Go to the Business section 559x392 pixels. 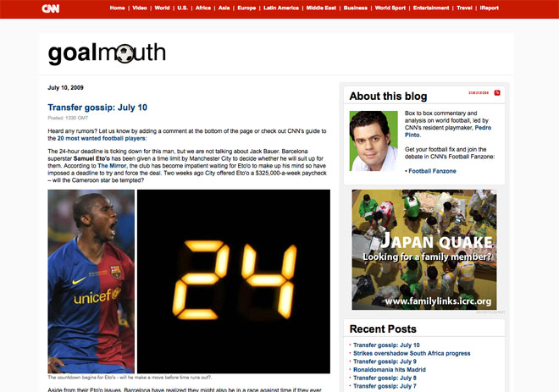(356, 8)
